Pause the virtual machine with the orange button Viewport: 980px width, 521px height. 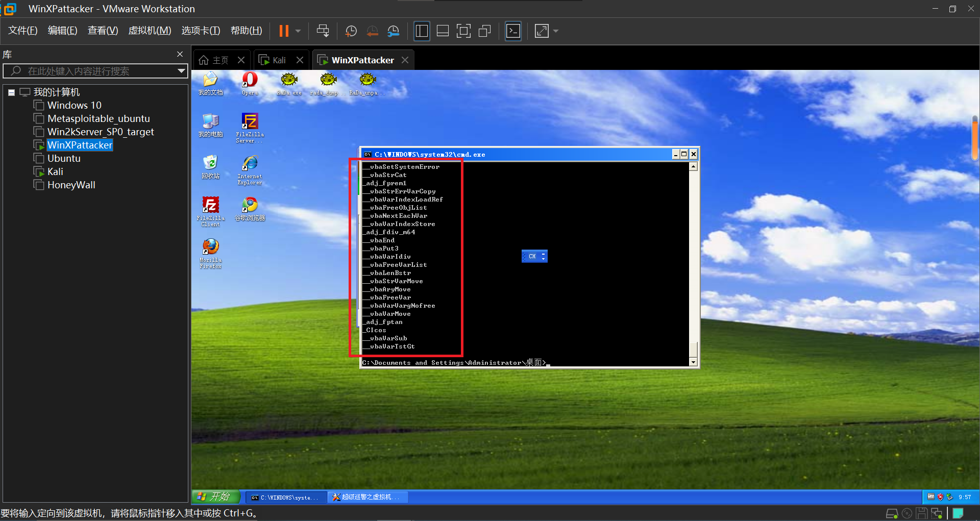click(x=284, y=31)
